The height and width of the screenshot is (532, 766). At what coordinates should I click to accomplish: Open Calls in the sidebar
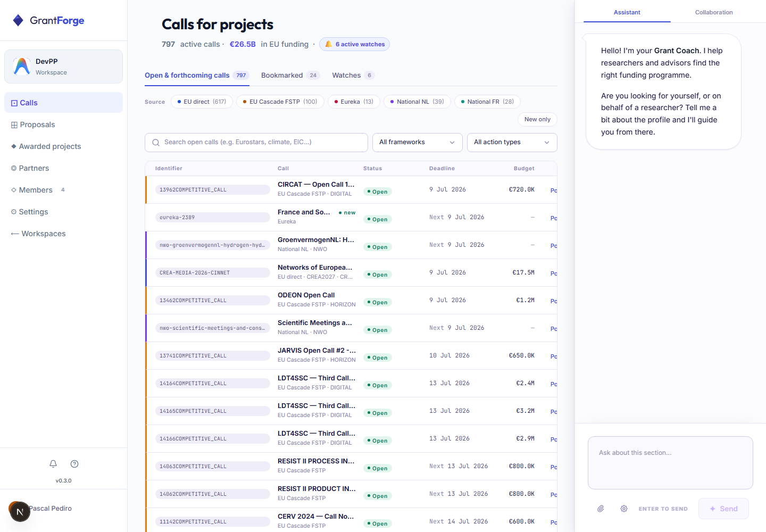(x=63, y=103)
